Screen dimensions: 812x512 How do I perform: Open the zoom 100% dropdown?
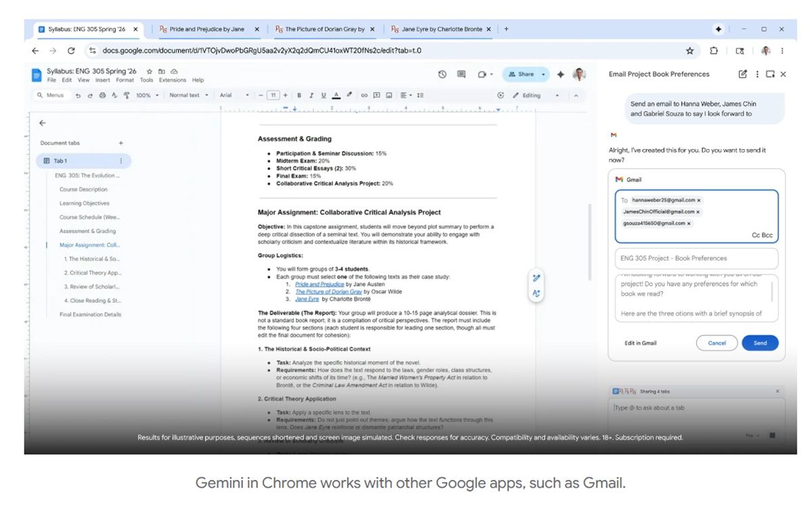[148, 95]
